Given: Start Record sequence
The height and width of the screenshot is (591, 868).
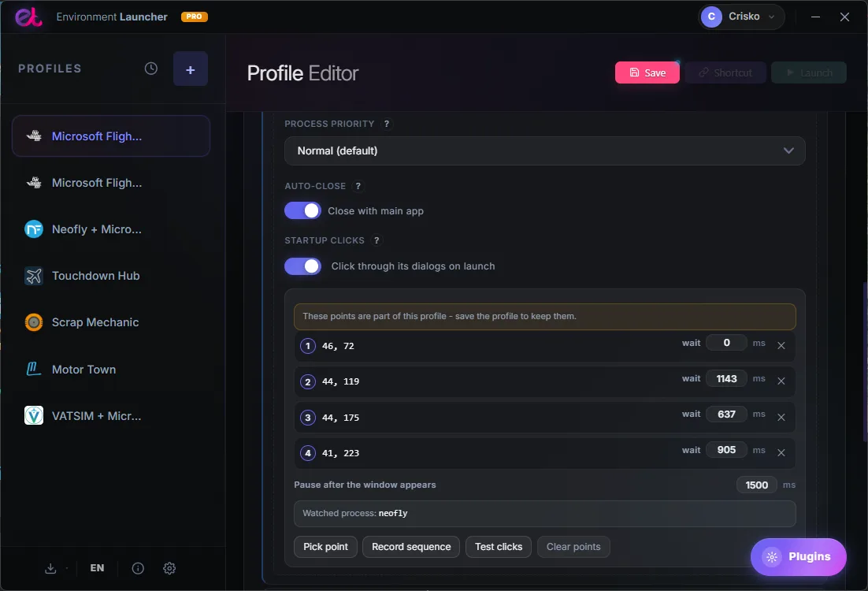Looking at the screenshot, I should 411,547.
